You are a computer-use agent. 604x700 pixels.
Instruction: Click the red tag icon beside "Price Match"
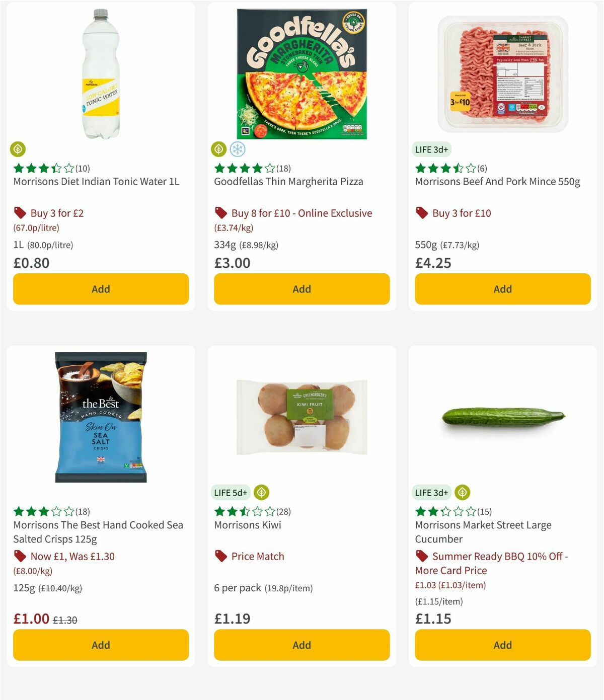pyautogui.click(x=220, y=557)
